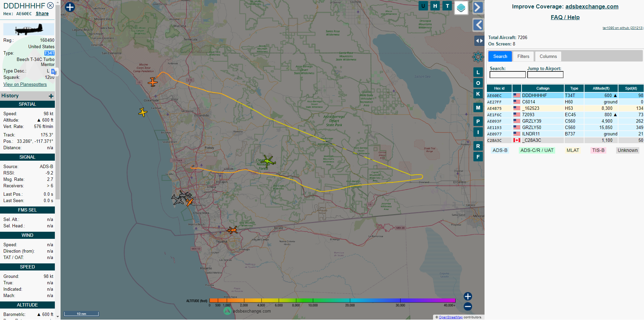The width and height of the screenshot is (644, 321).
Task: Click the ADS-B legend label
Action: (x=500, y=151)
